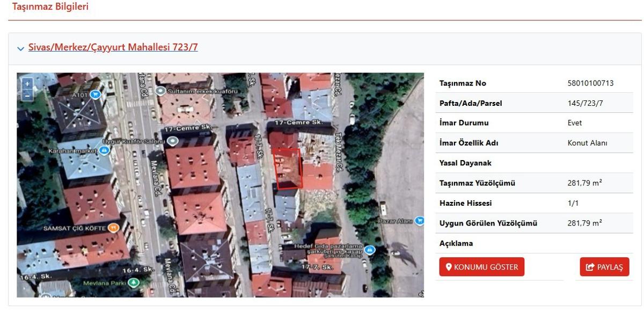Click the Taşınmaz Bilgileri heading
Image resolution: width=644 pixels, height=311 pixels.
pyautogui.click(x=50, y=7)
